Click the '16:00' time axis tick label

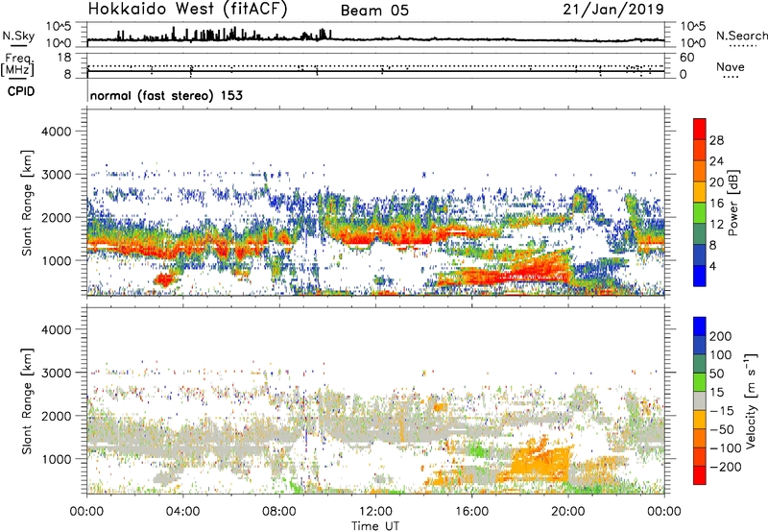click(x=471, y=512)
